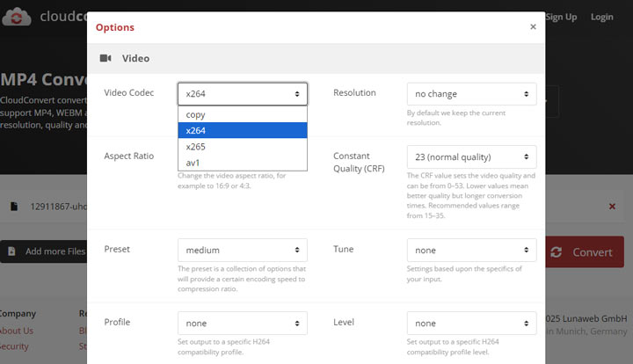Open the Video Codec dropdown showing x264
This screenshot has height=364, width=633.
pyautogui.click(x=243, y=94)
